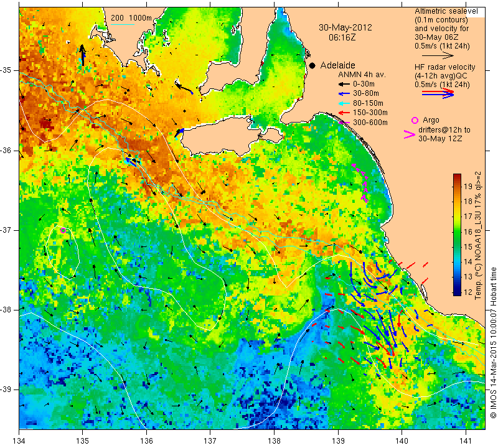498x448 pixels.
Task: Click the 80-150m depth label
Action: pyautogui.click(x=368, y=103)
